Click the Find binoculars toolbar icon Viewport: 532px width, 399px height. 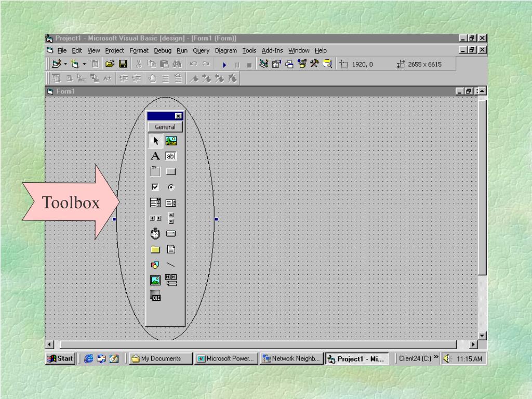pos(177,64)
